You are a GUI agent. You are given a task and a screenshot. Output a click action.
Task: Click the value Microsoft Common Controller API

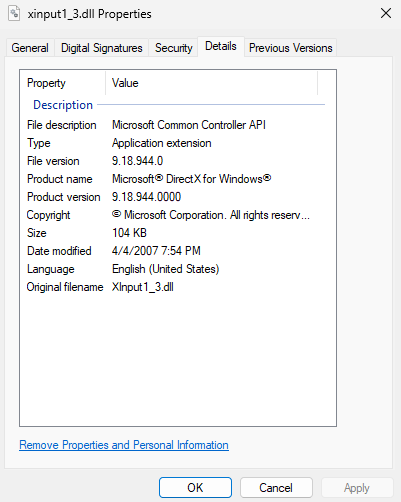coord(189,125)
